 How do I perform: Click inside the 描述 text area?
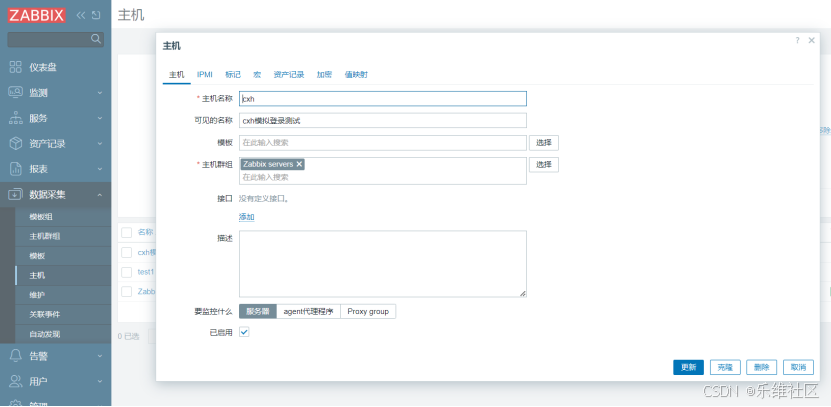(x=383, y=264)
